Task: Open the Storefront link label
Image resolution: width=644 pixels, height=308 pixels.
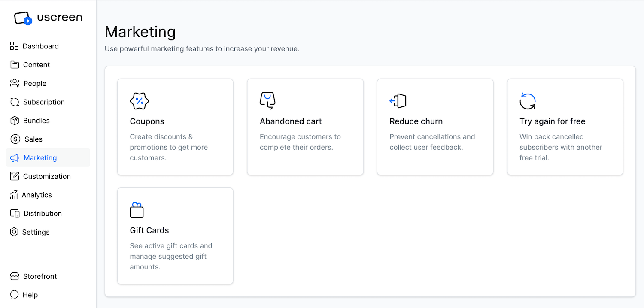Action: 40,276
